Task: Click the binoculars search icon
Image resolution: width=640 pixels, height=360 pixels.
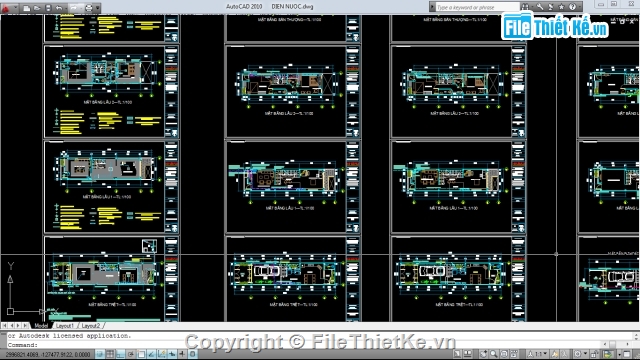Action: pos(525,7)
